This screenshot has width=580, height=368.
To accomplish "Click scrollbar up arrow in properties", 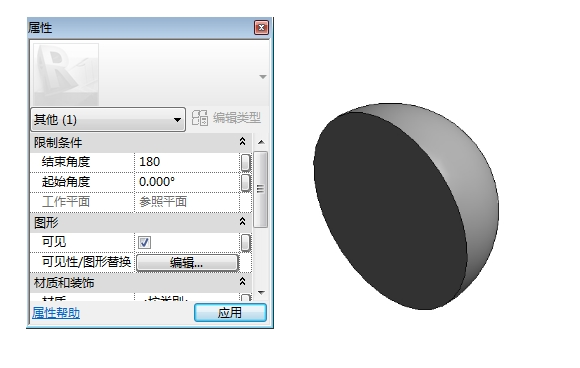I will point(261,142).
